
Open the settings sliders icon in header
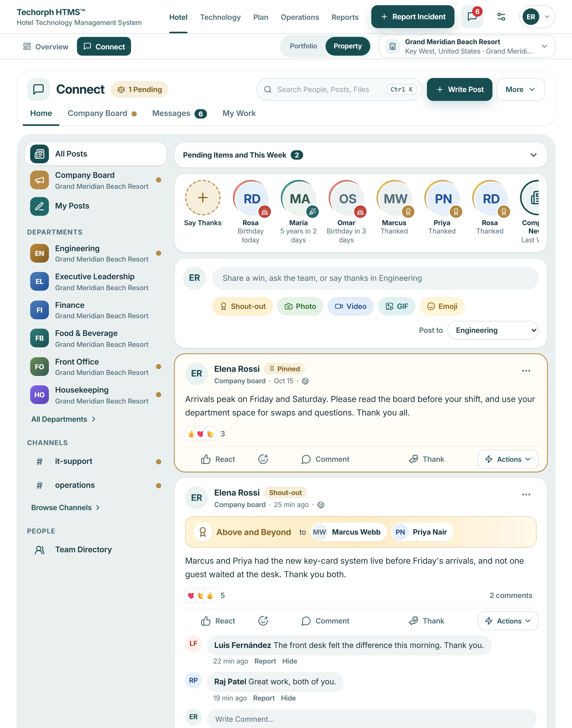(x=501, y=17)
